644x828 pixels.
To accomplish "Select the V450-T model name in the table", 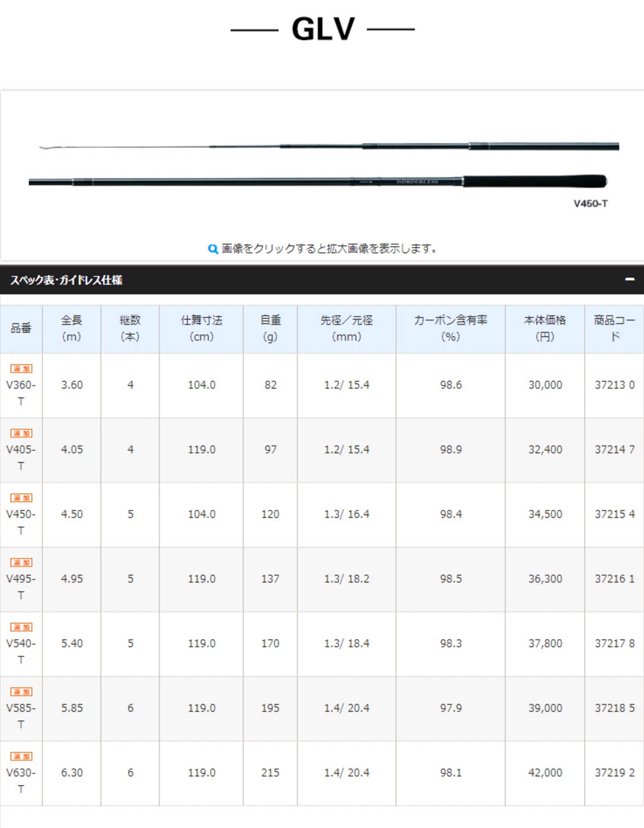I will click(21, 522).
